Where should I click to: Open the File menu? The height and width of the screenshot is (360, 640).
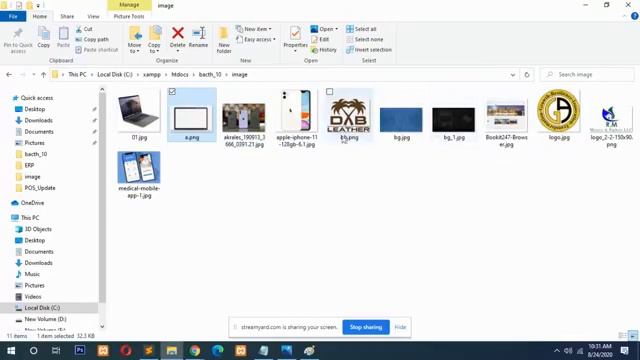click(13, 16)
